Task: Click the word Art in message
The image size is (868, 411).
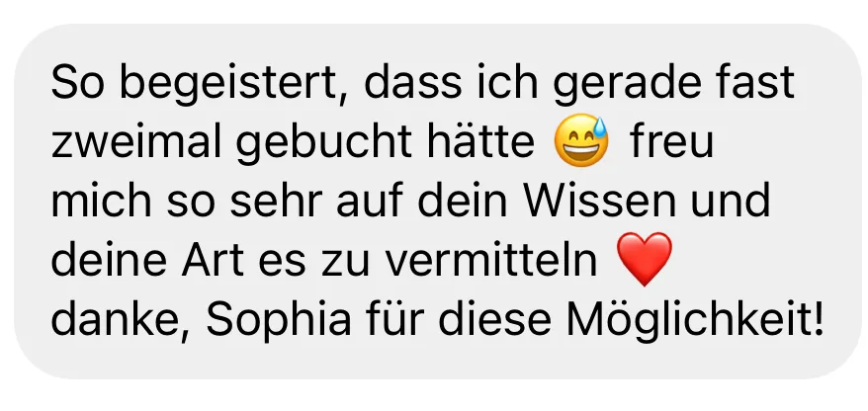Action: (x=213, y=260)
